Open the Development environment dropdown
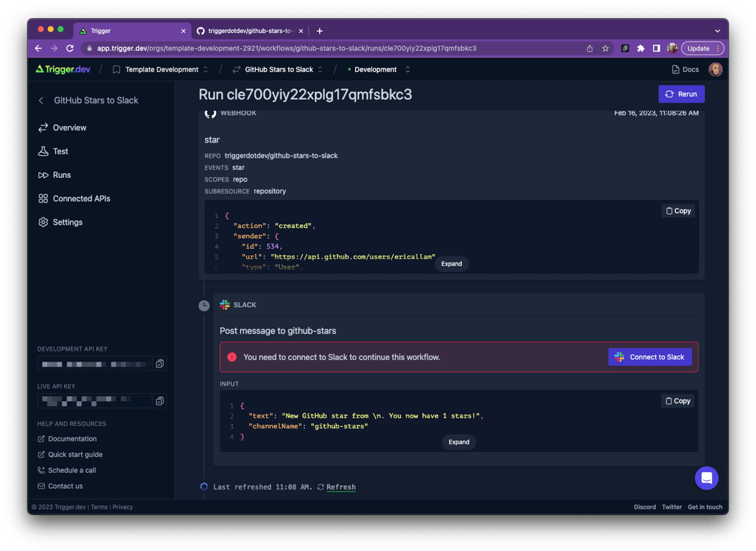 click(x=379, y=70)
